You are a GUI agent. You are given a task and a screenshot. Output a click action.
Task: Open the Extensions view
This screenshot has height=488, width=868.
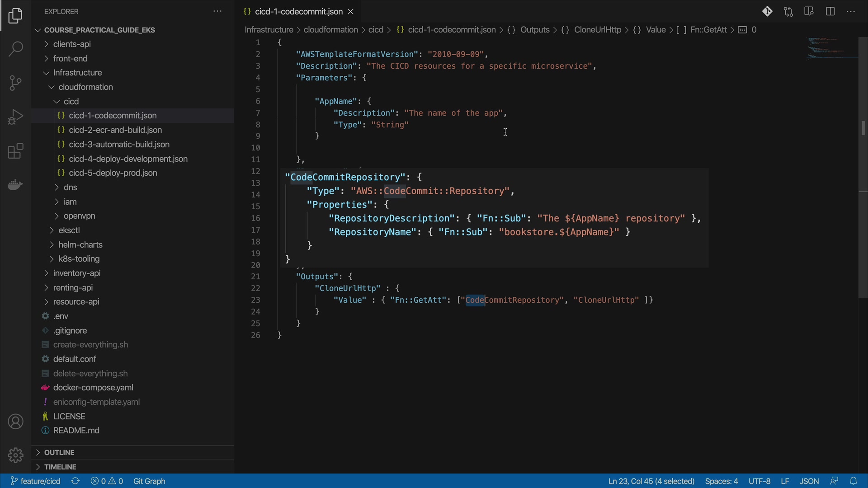[15, 151]
